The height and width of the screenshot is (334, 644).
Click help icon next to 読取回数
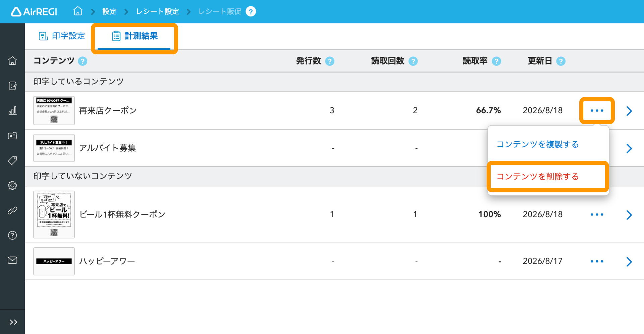click(413, 61)
